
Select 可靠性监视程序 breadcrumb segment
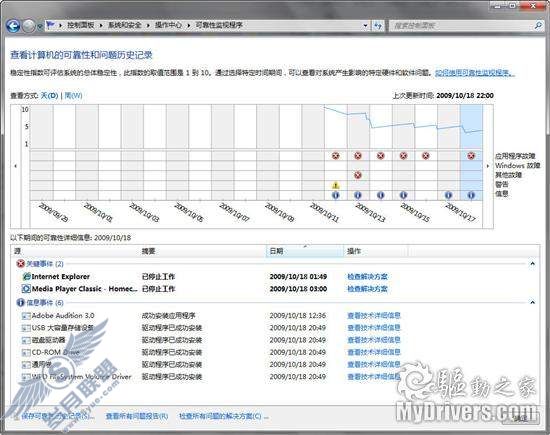click(219, 25)
